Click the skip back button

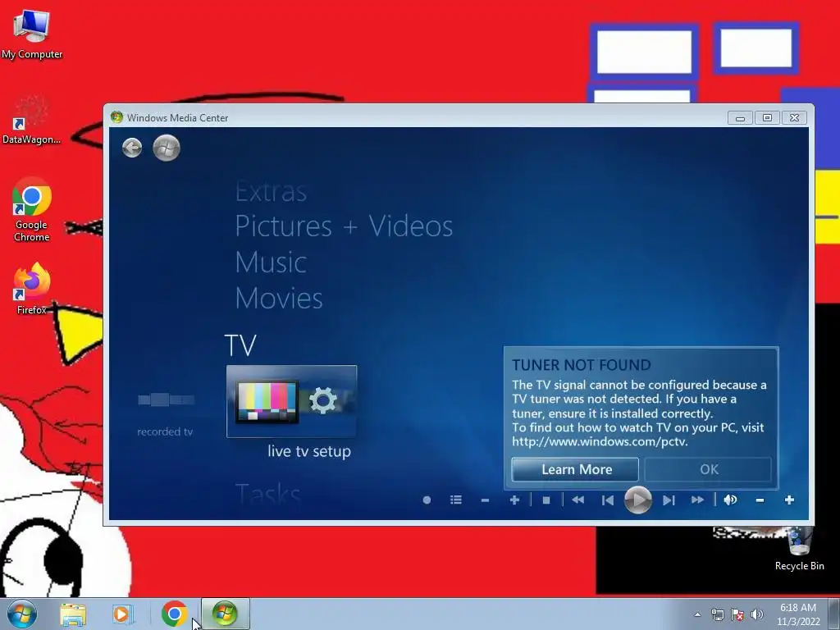click(x=608, y=500)
